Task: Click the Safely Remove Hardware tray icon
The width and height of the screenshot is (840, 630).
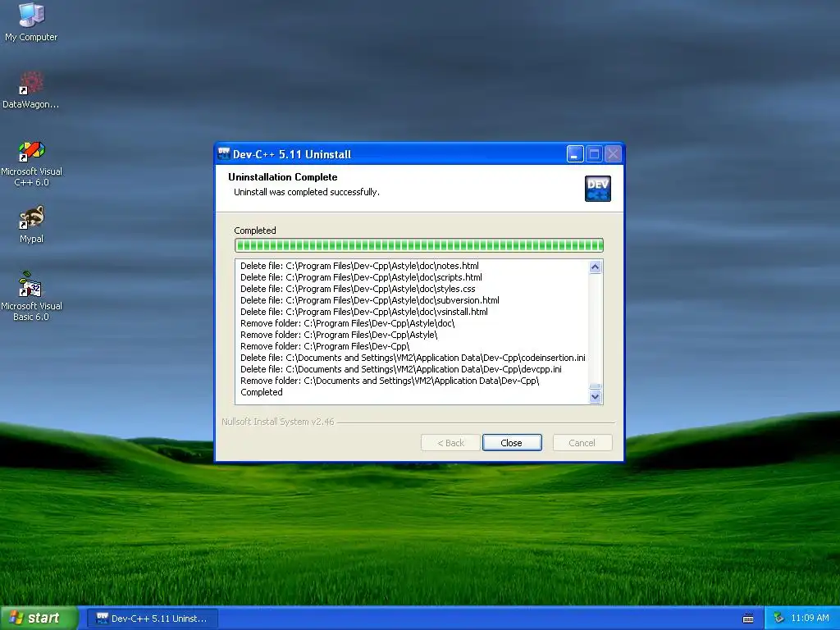Action: pyautogui.click(x=778, y=619)
